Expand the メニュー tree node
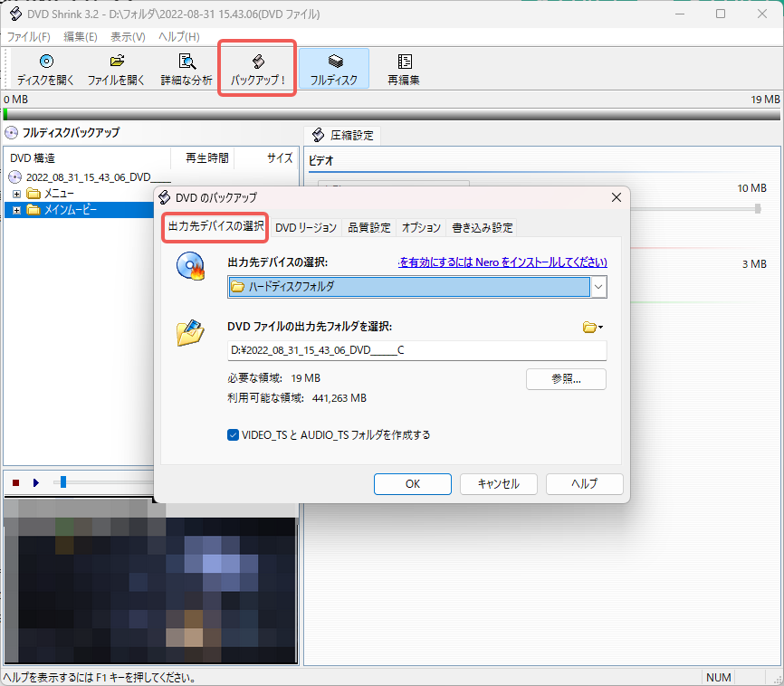Screen dimensions: 784x686 (16, 193)
